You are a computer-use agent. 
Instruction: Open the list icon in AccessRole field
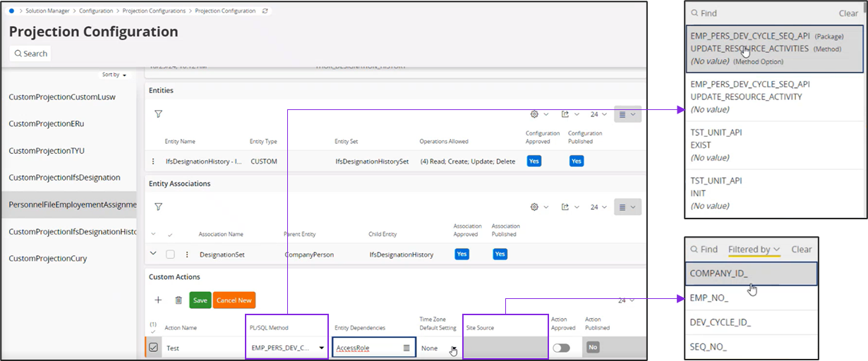pyautogui.click(x=406, y=348)
